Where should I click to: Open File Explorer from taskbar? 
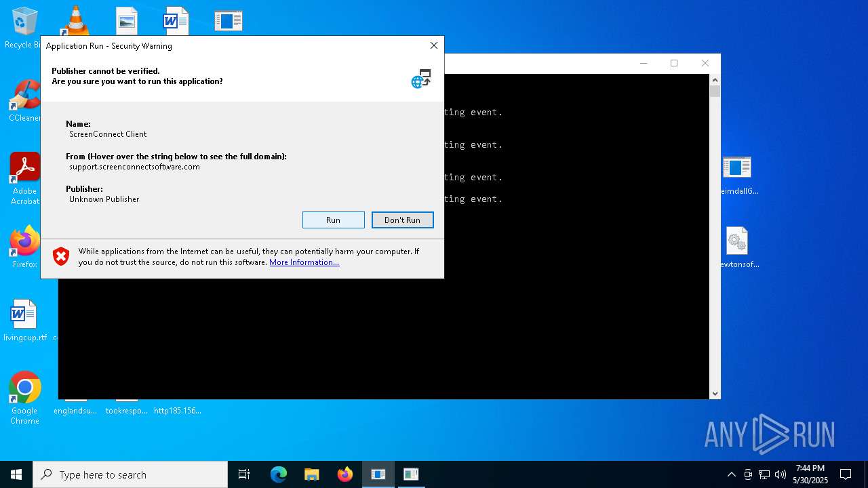(x=312, y=474)
